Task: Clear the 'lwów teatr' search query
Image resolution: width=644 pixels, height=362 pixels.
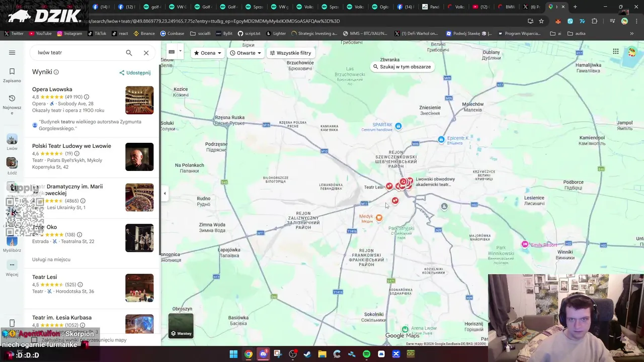Action: pos(146,53)
